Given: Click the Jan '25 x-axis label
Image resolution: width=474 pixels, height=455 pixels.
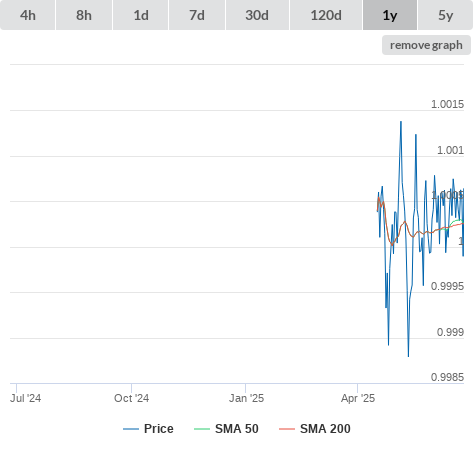Looking at the screenshot, I should (246, 398).
